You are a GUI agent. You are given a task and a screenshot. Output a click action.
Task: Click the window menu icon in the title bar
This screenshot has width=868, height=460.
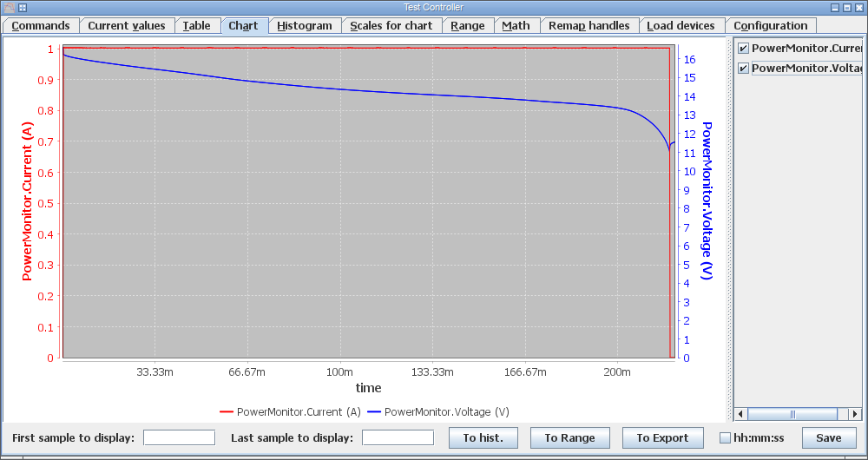click(9, 7)
